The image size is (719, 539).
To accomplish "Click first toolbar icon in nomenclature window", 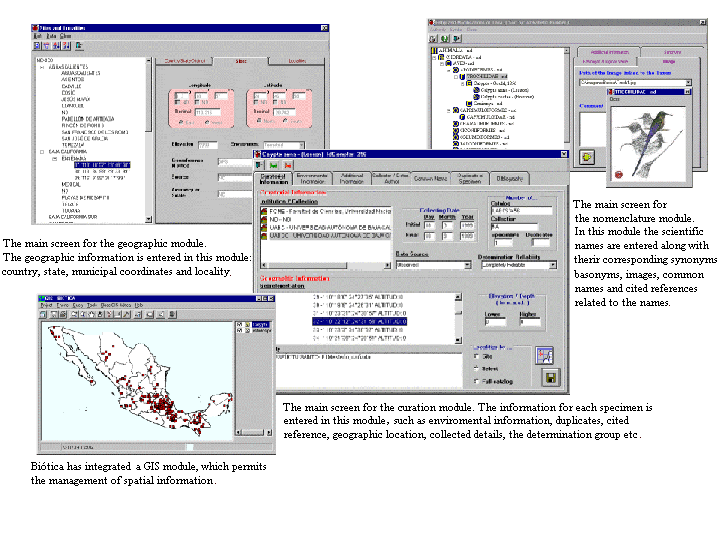I will click(433, 39).
